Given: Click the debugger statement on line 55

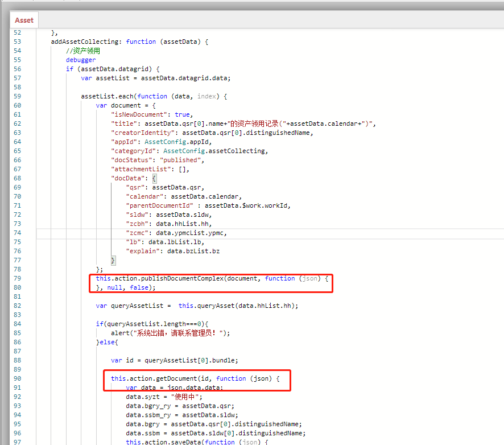Looking at the screenshot, I should click(81, 60).
